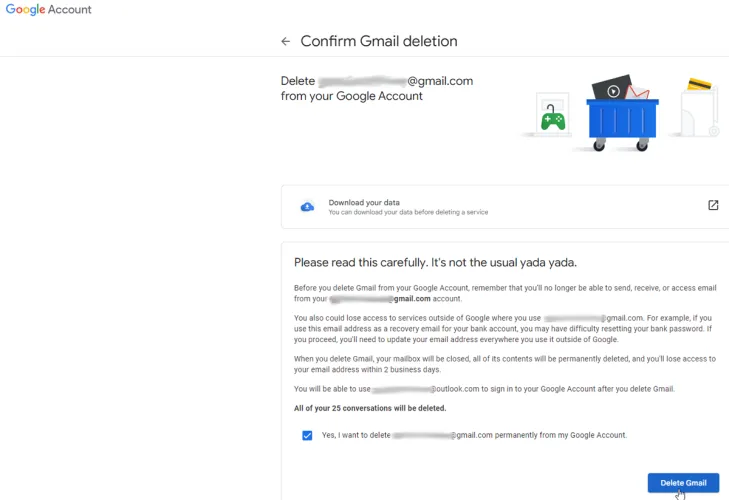Viewport: 729px width, 500px height.
Task: Click the yellow credit card illustration
Action: 699,83
